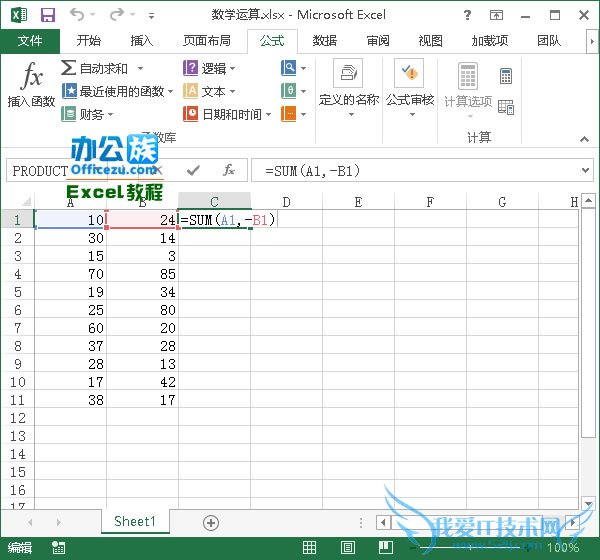Click cell A4 containing 70
Screen dimensions: 600x560
coord(70,274)
